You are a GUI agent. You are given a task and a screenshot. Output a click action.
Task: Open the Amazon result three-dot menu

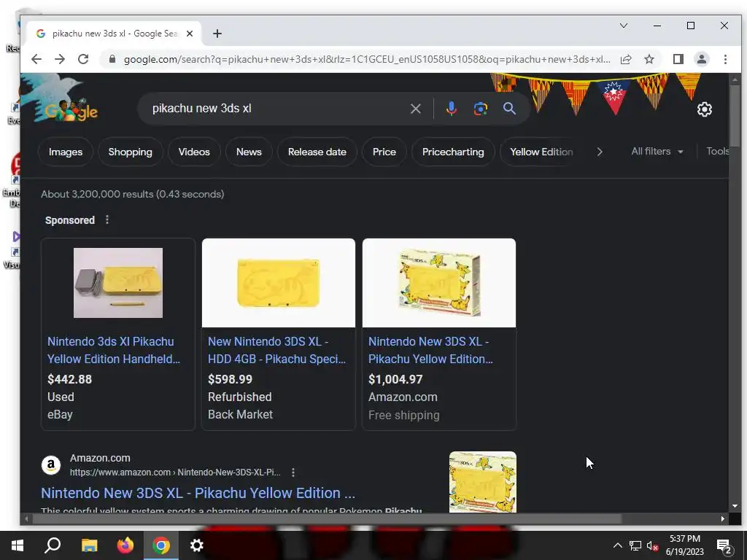tap(293, 472)
